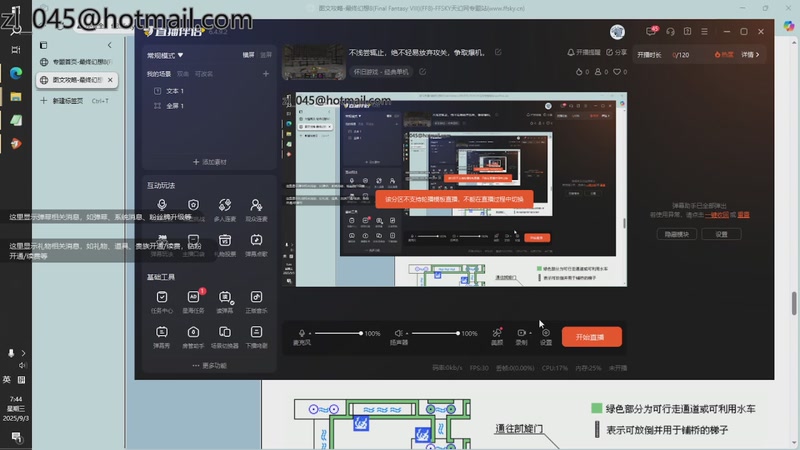Image resolution: width=800 pixels, height=450 pixels.
Task: Open 新建标签页 new tab
Action: pyautogui.click(x=77, y=101)
